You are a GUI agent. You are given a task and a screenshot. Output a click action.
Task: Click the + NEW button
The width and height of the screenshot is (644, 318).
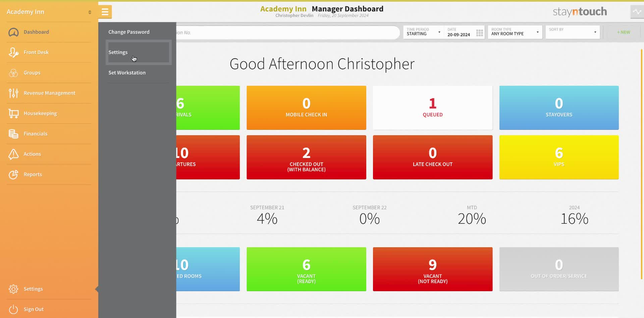click(x=624, y=32)
